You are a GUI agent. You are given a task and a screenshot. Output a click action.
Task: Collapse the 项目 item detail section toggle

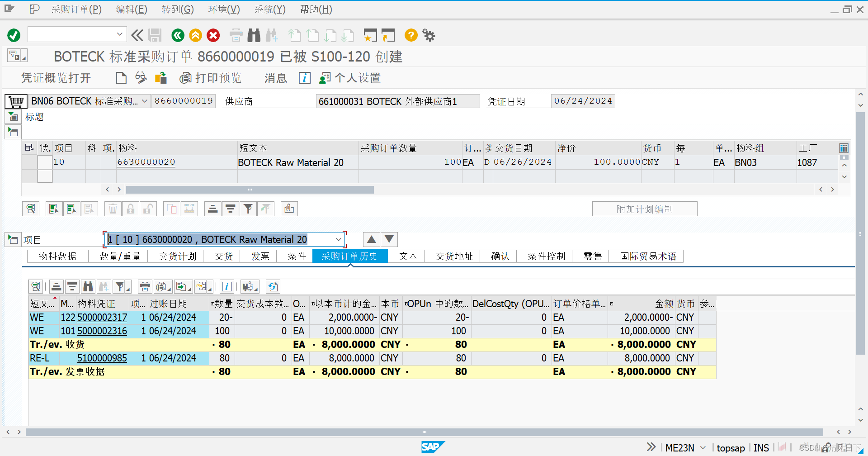point(13,239)
